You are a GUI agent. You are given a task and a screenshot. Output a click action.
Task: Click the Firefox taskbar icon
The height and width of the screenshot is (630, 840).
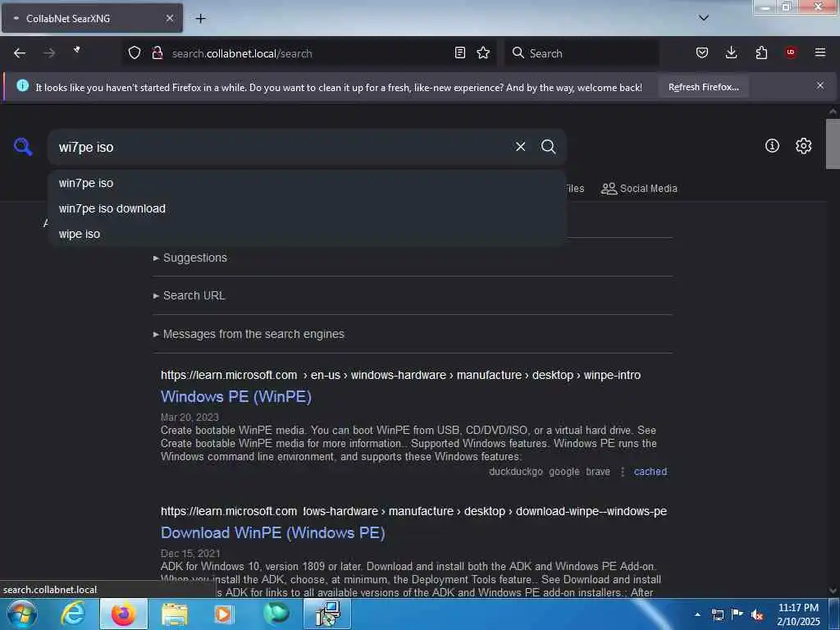pyautogui.click(x=123, y=614)
